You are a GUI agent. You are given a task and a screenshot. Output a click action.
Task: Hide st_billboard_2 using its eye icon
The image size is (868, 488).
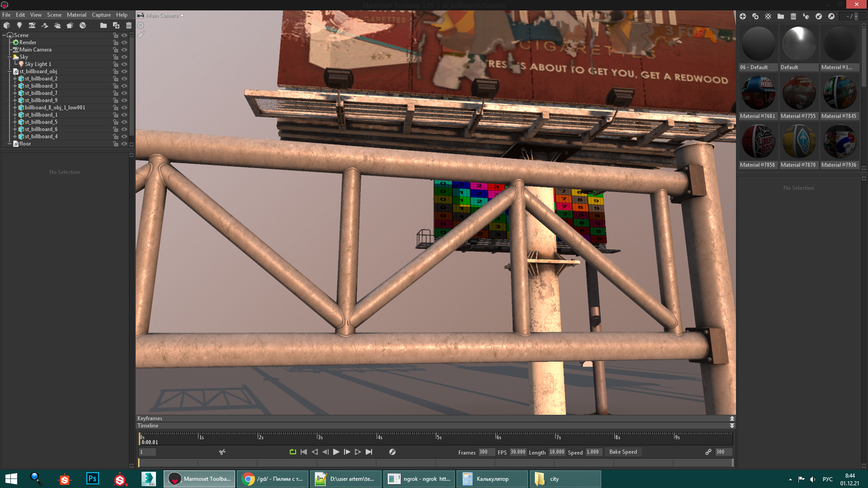(124, 79)
